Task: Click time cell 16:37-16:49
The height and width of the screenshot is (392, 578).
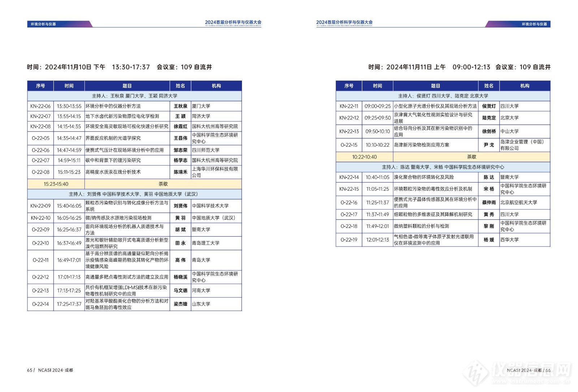Action: click(x=69, y=243)
